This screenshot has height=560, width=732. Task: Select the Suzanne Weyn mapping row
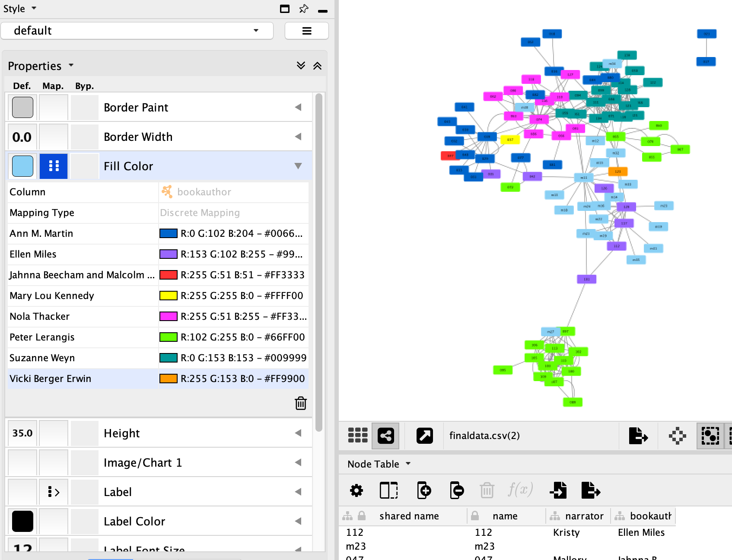(158, 358)
